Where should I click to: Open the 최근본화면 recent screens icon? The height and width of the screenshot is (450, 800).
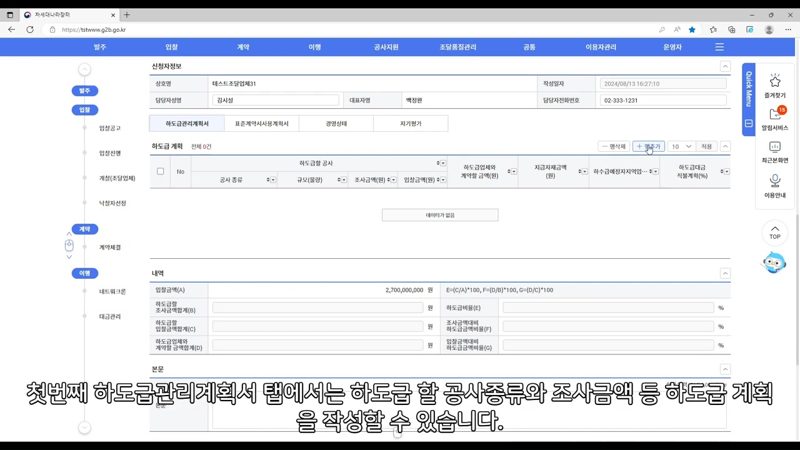774,147
